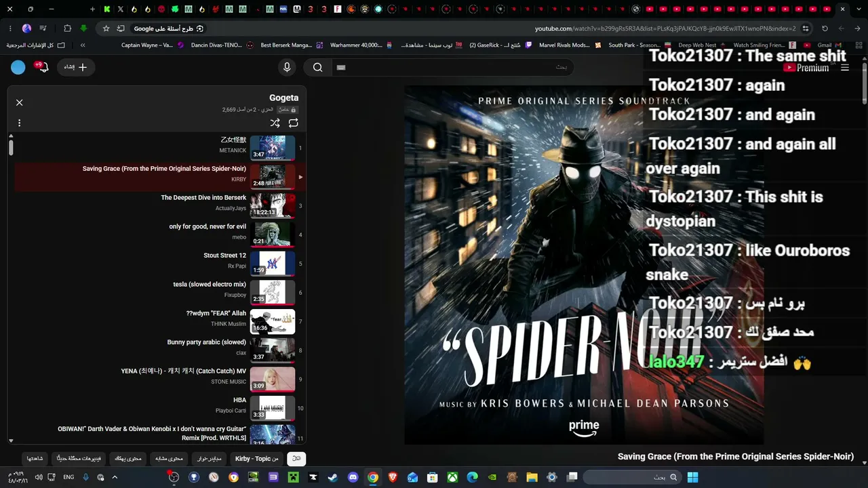Open a new browser tab
The width and height of the screenshot is (868, 488).
point(92,9)
